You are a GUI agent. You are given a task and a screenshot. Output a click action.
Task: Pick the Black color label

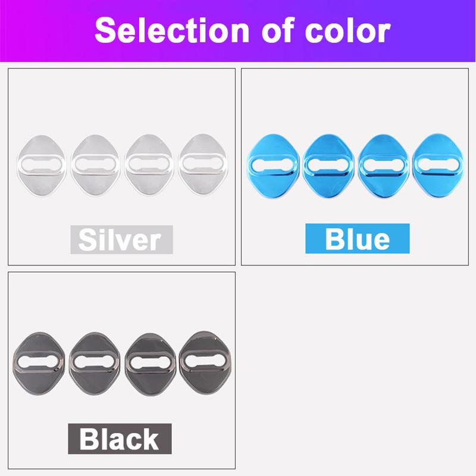[x=120, y=439]
